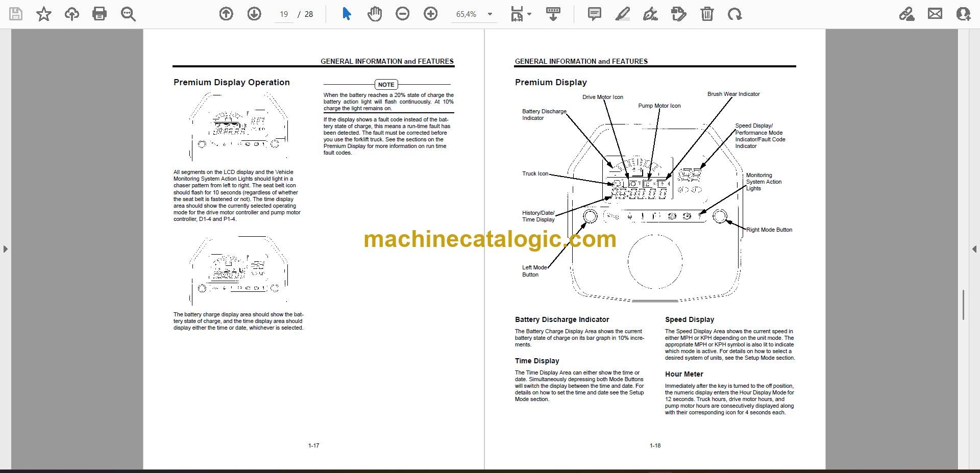The image size is (980, 473).
Task: Bookmark document with the star icon
Action: tap(44, 14)
